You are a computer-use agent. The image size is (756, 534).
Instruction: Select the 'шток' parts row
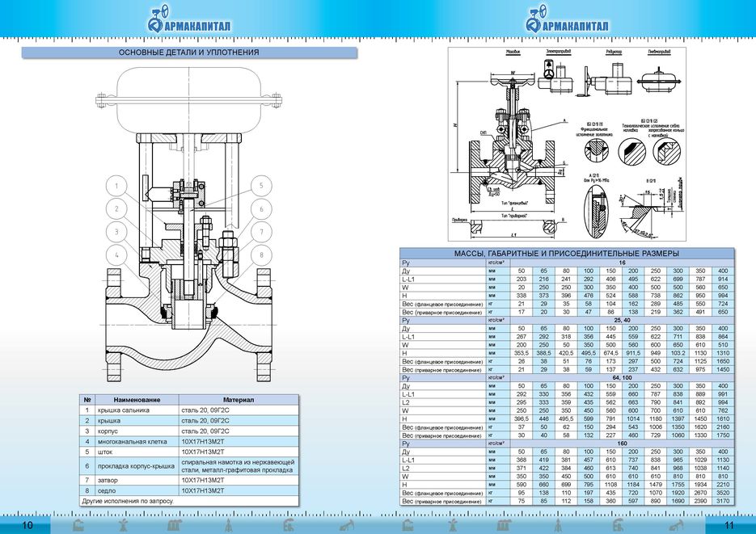(189, 452)
